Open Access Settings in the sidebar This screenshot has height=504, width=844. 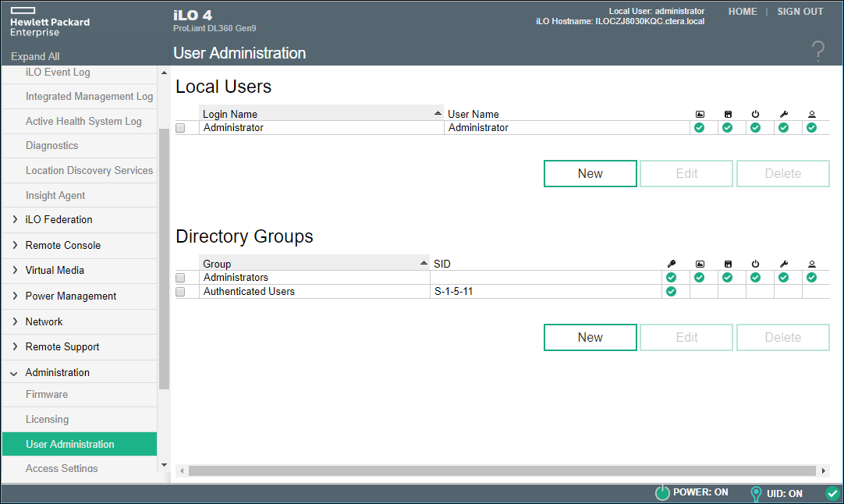pos(62,468)
